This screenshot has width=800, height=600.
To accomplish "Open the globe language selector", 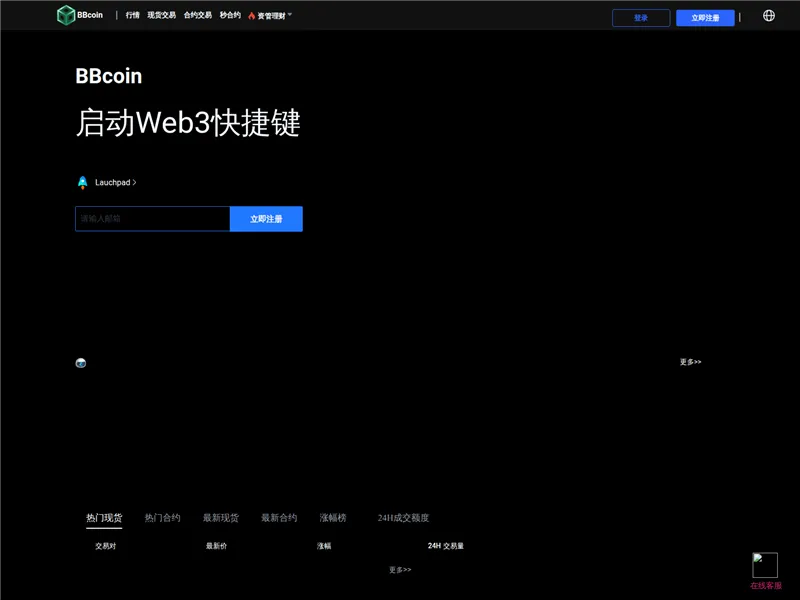I will [x=769, y=16].
